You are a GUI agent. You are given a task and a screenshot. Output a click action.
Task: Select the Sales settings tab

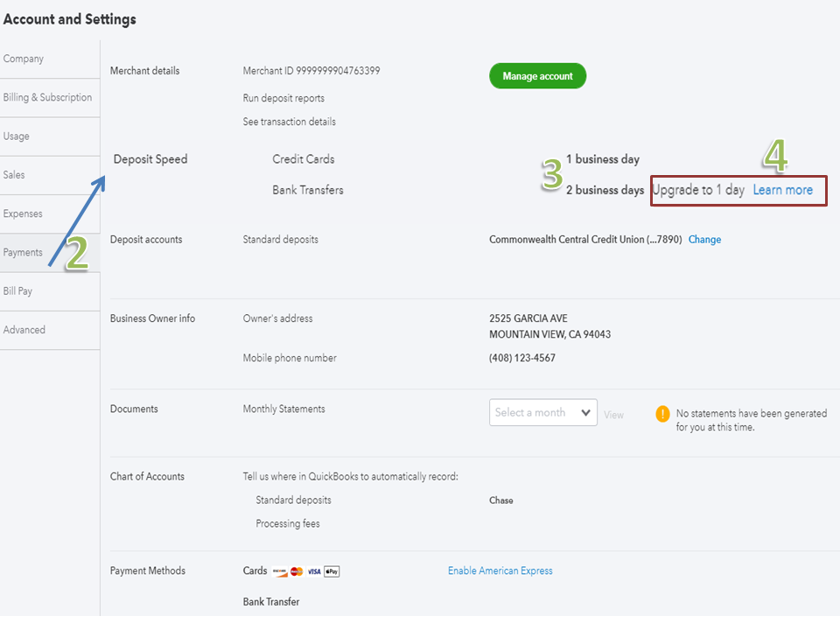point(14,175)
